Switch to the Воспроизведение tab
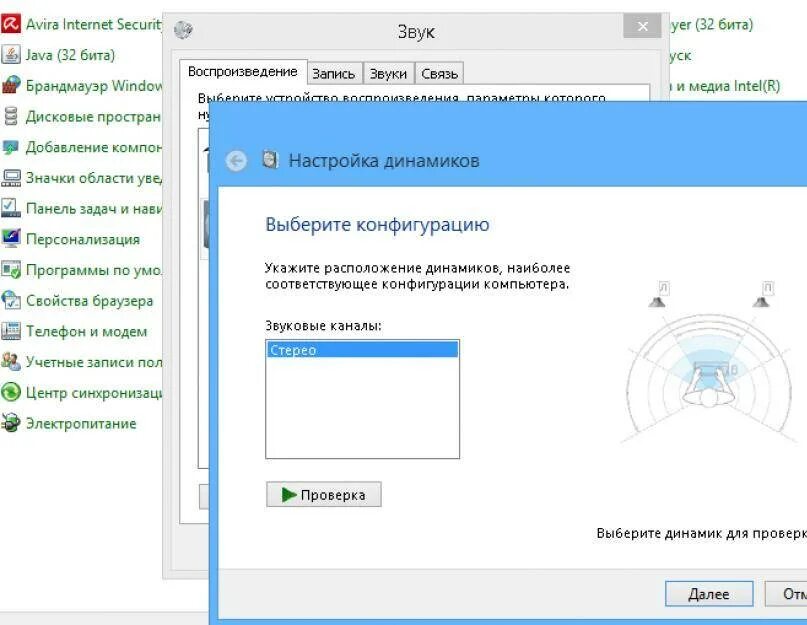 tap(243, 72)
